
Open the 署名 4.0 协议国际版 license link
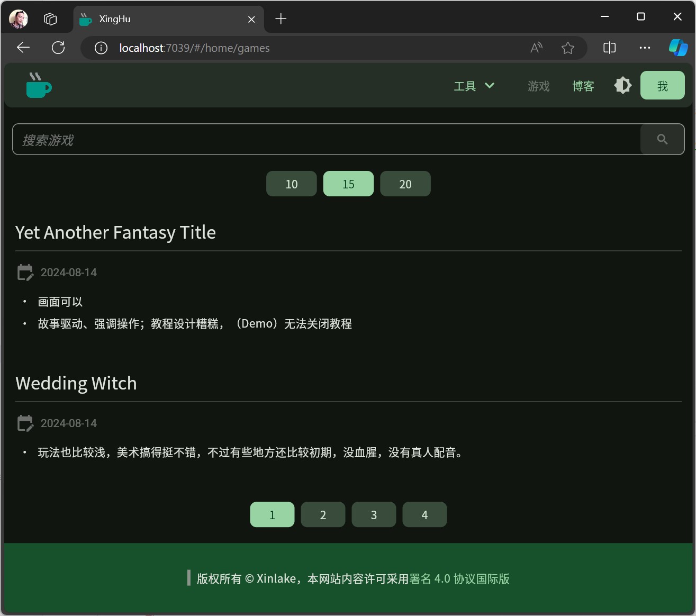click(x=459, y=578)
